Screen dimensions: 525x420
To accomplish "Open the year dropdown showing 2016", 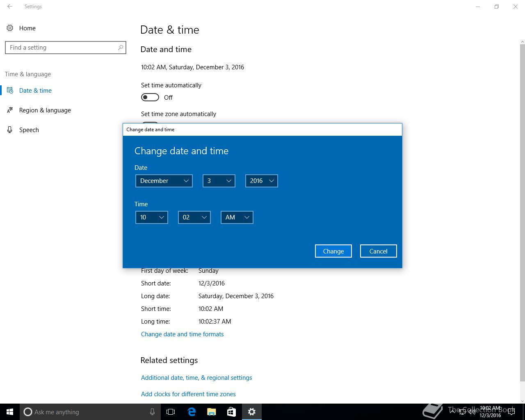I will pyautogui.click(x=262, y=181).
